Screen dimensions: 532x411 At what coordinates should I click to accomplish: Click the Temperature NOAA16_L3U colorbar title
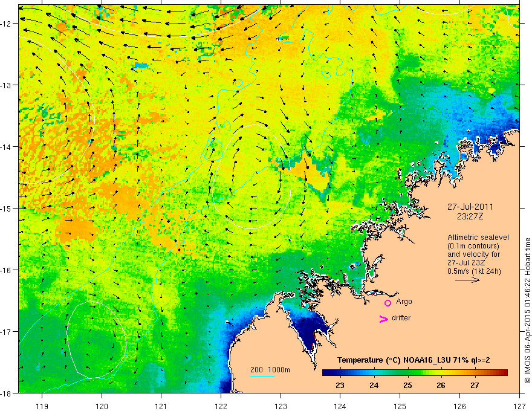pos(414,360)
